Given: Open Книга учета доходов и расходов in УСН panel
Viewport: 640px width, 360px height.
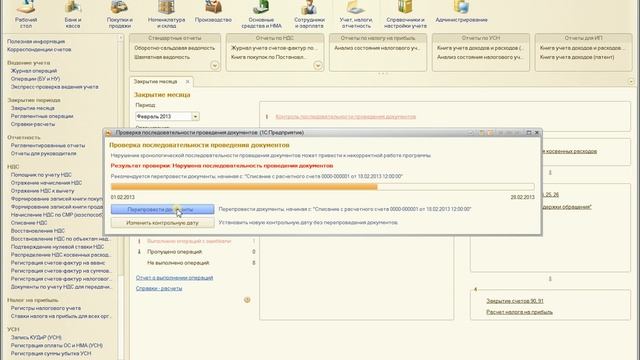Looking at the screenshot, I should pyautogui.click(x=480, y=48).
